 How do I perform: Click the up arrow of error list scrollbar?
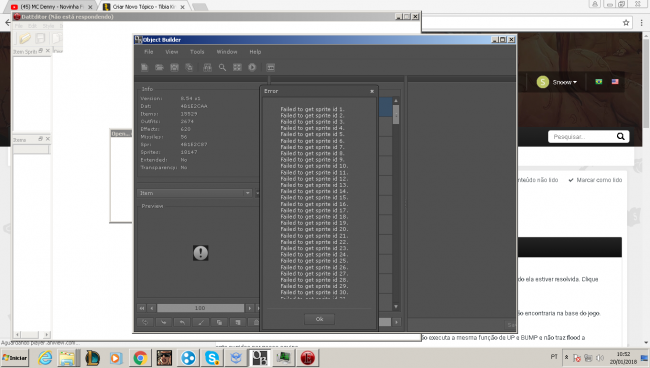pyautogui.click(x=396, y=101)
